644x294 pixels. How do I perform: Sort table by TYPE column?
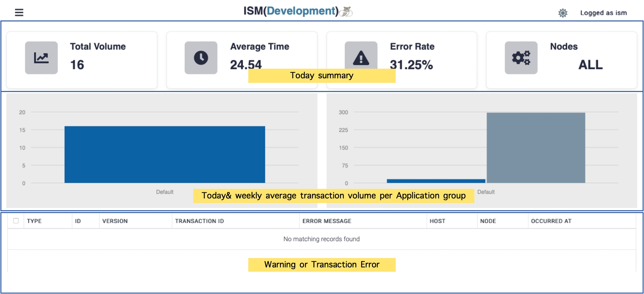[34, 221]
